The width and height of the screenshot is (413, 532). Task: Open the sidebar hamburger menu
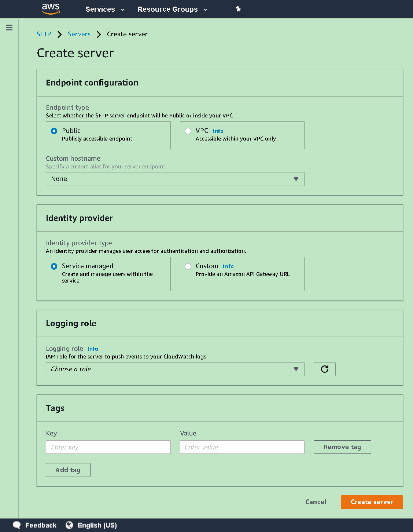[9, 27]
